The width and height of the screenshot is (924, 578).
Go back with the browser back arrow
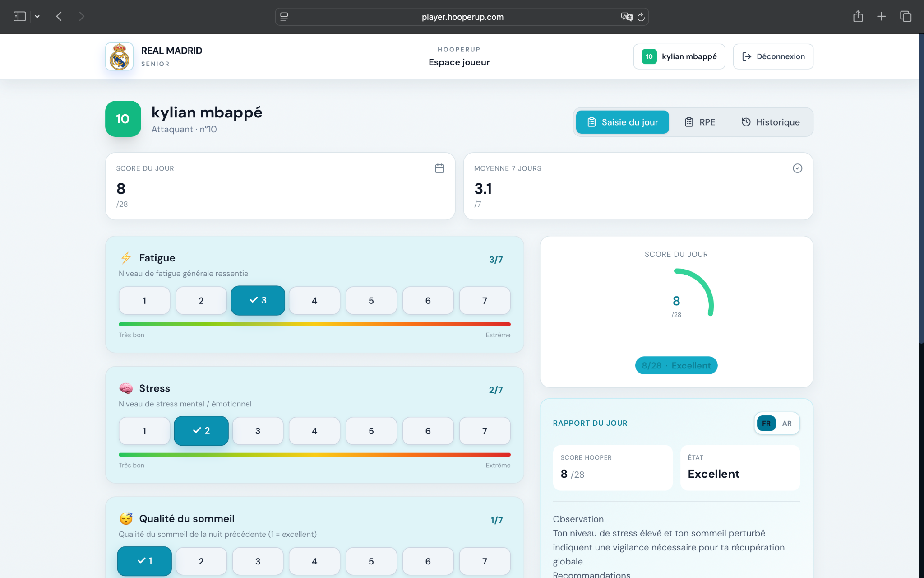(59, 17)
